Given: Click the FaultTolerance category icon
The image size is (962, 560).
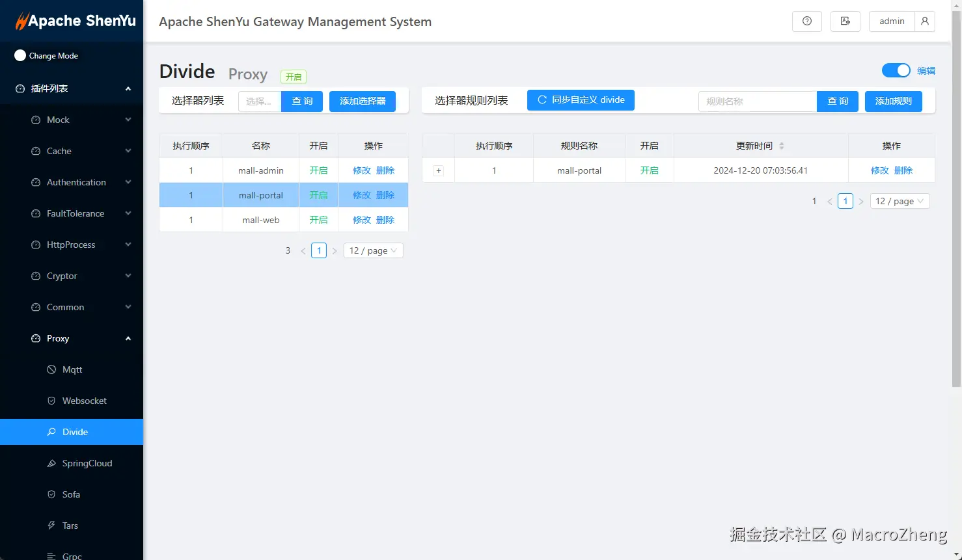Looking at the screenshot, I should click(x=36, y=213).
